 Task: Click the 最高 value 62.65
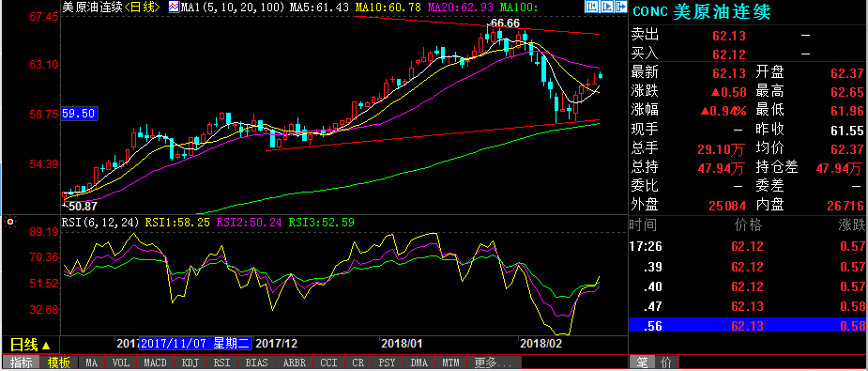(847, 92)
